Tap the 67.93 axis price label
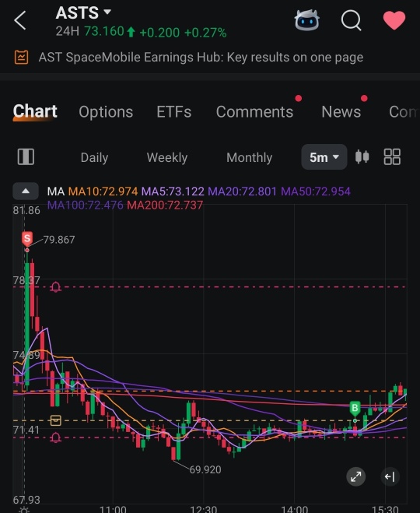 pyautogui.click(x=26, y=500)
